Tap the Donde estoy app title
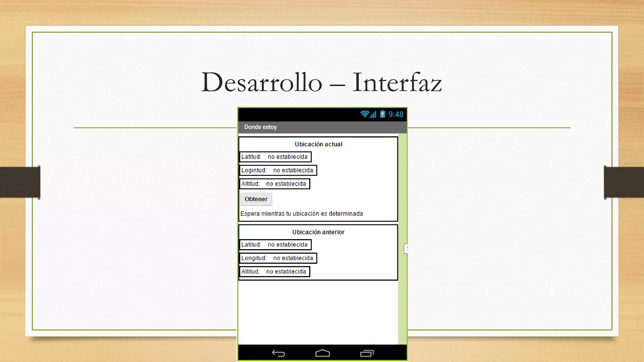644x362 pixels. pyautogui.click(x=260, y=127)
